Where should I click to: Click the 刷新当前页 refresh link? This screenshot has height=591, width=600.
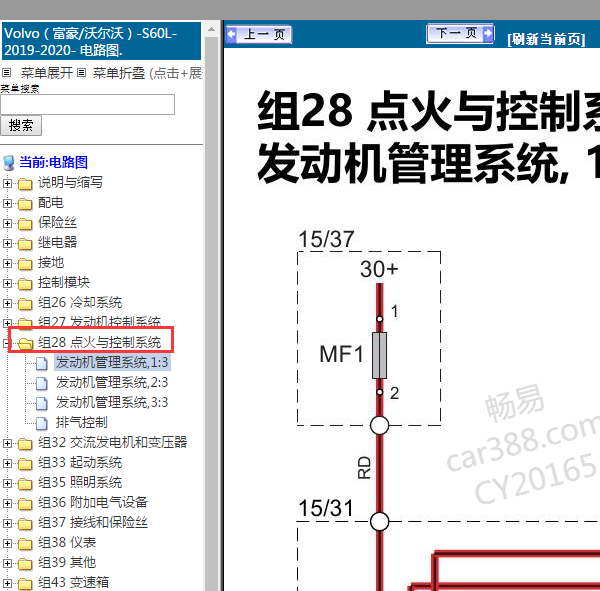coord(546,39)
